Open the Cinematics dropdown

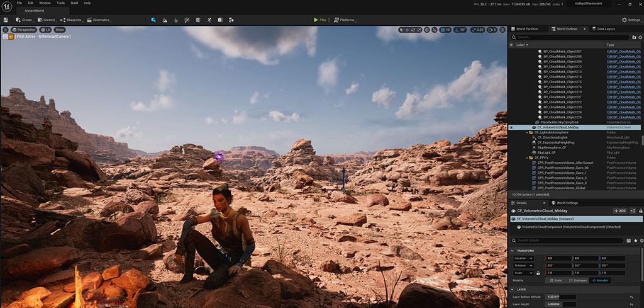[x=99, y=20]
